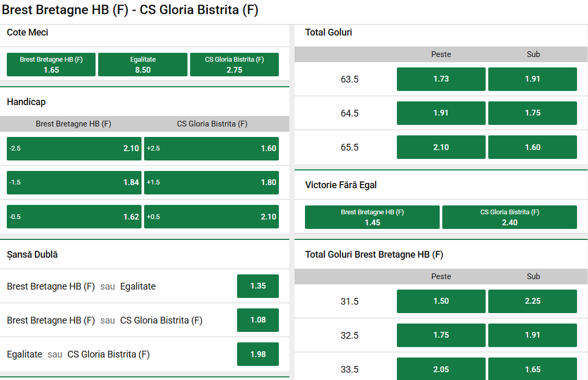This screenshot has height=380, width=588.
Task: Choose Sub 33.5 Brest goals at 1.65
Action: 532,369
